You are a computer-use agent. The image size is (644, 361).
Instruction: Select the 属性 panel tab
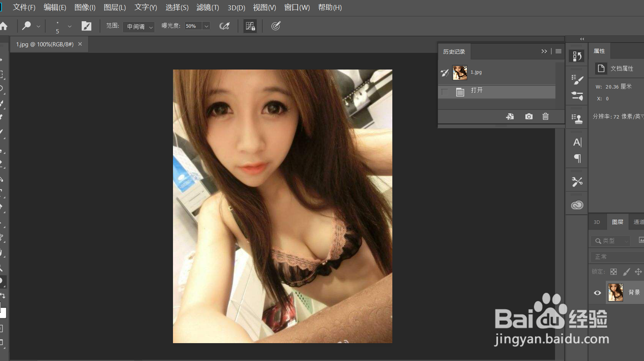pos(600,51)
